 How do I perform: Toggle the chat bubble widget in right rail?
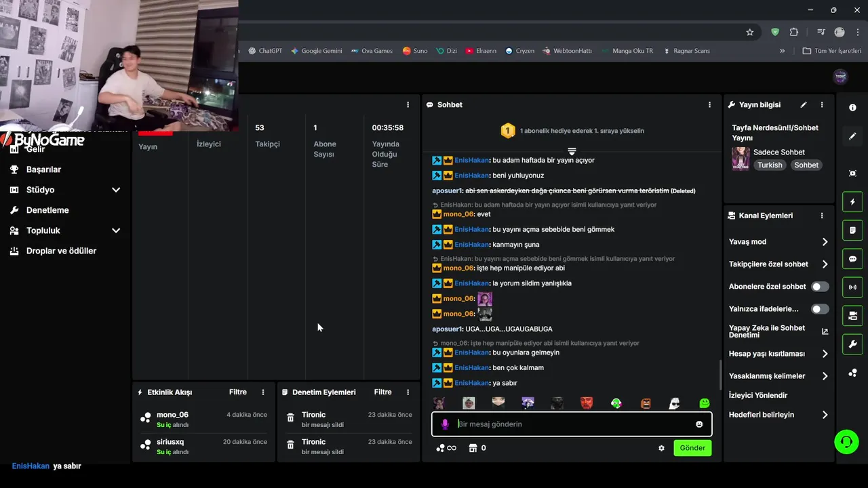coord(852,259)
